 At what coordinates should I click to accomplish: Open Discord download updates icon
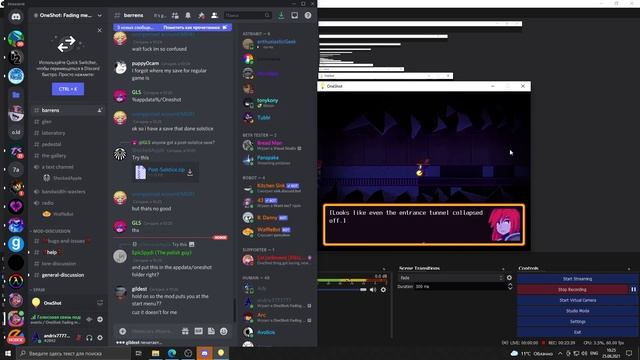point(281,16)
